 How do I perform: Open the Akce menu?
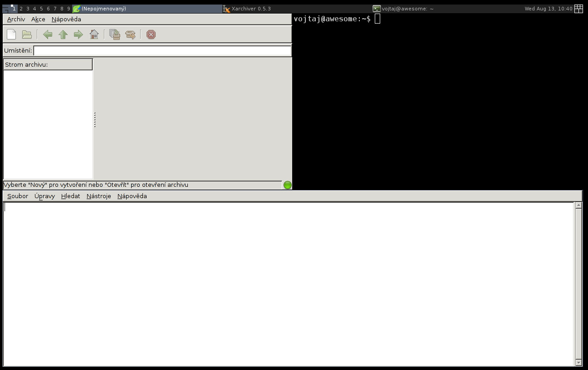38,19
